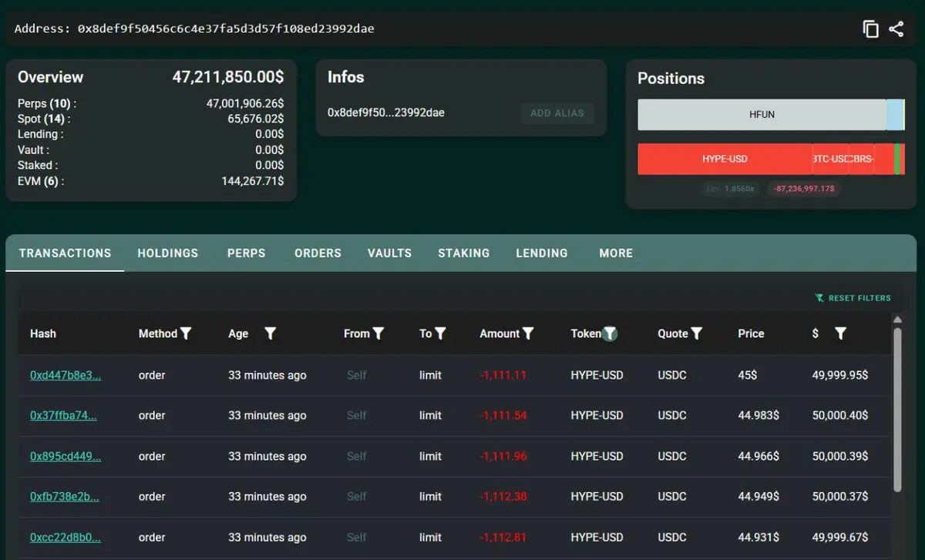Open transaction hash 0xd447b8e3...
Screen dimensions: 925x560
66,375
